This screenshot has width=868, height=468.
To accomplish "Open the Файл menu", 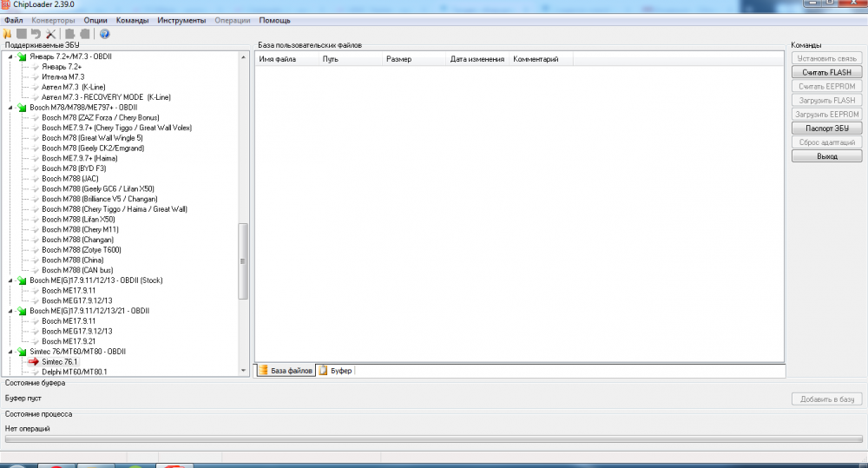I will pos(13,20).
